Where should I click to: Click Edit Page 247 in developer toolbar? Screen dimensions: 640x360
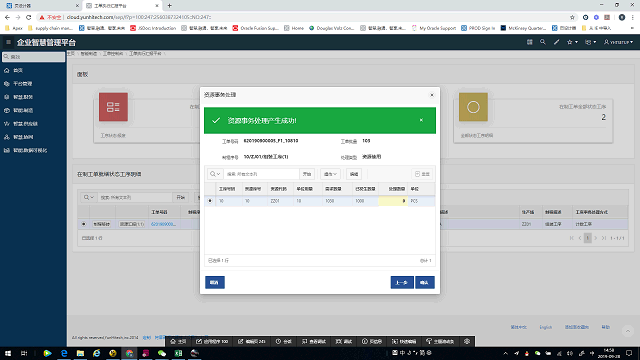[251, 341]
